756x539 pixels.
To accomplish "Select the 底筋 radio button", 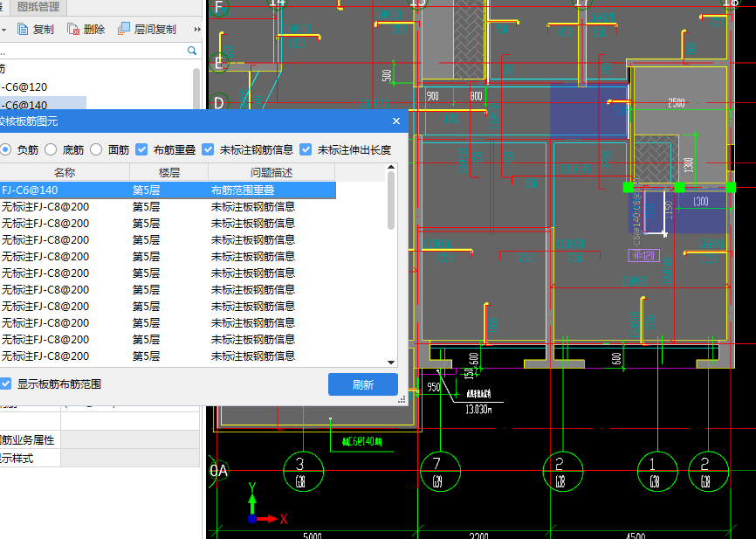I will (x=51, y=149).
